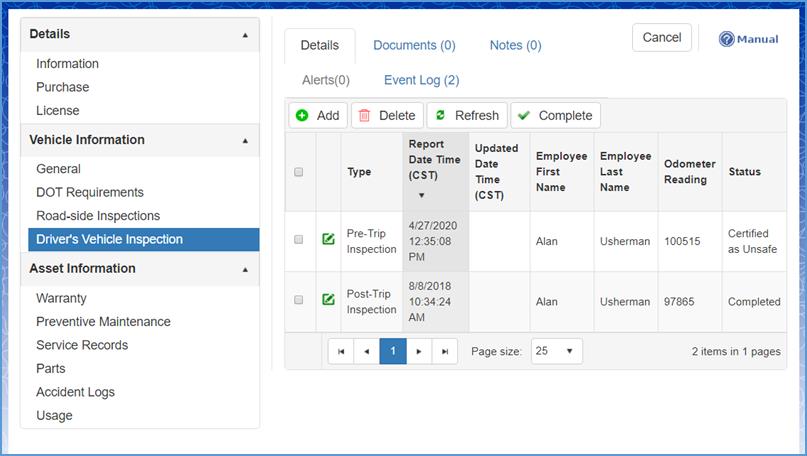The height and width of the screenshot is (456, 807).
Task: Open the Event Log (2) tab
Action: (421, 80)
